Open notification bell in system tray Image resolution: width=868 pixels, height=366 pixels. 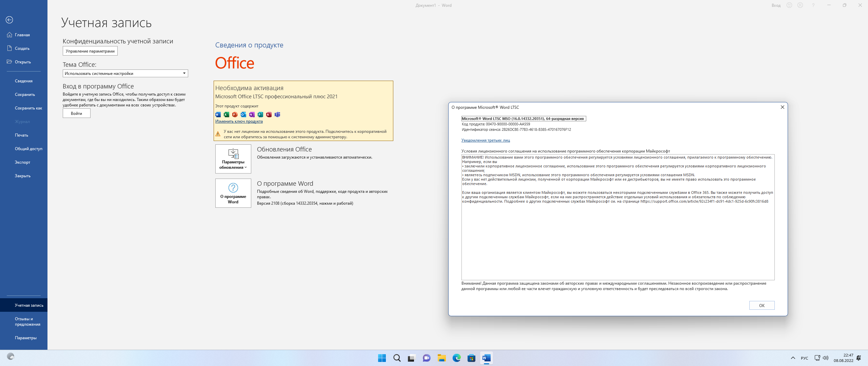pyautogui.click(x=859, y=358)
